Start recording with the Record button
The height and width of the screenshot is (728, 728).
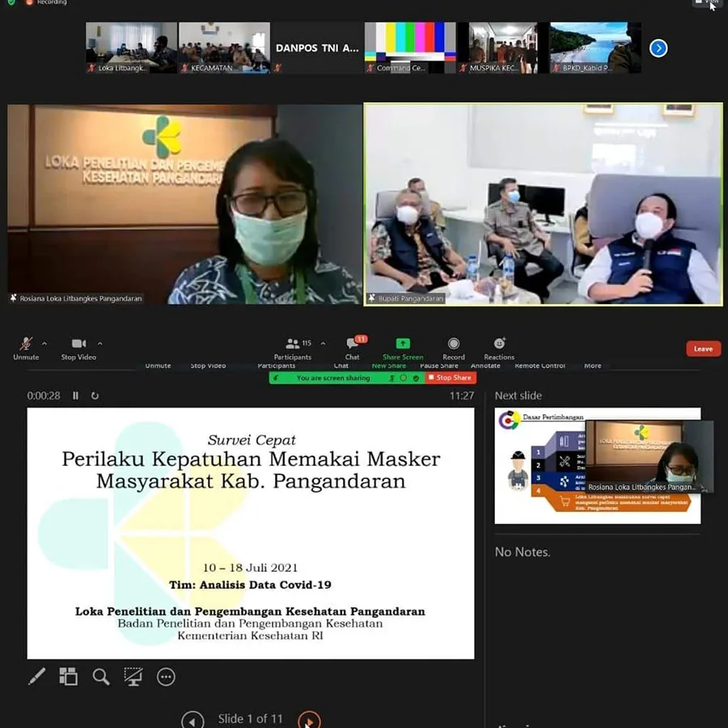pyautogui.click(x=454, y=349)
